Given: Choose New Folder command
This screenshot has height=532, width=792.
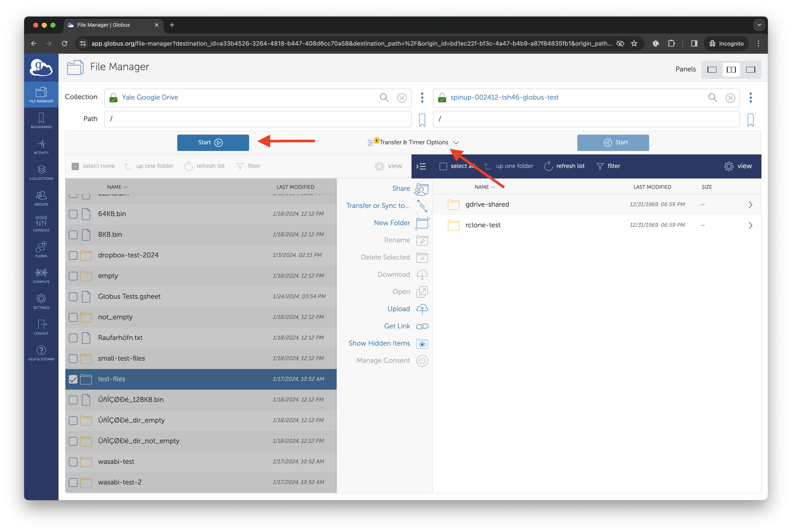Looking at the screenshot, I should [401, 223].
